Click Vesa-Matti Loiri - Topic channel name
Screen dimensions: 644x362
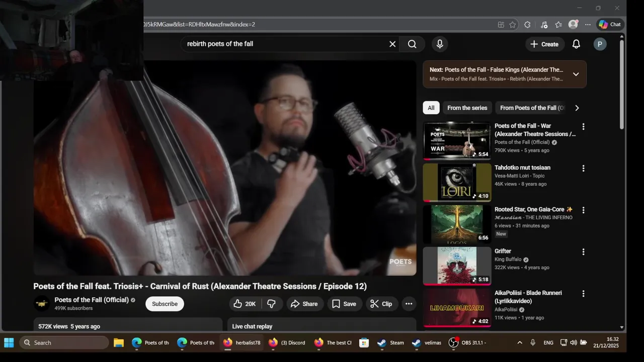point(520,176)
